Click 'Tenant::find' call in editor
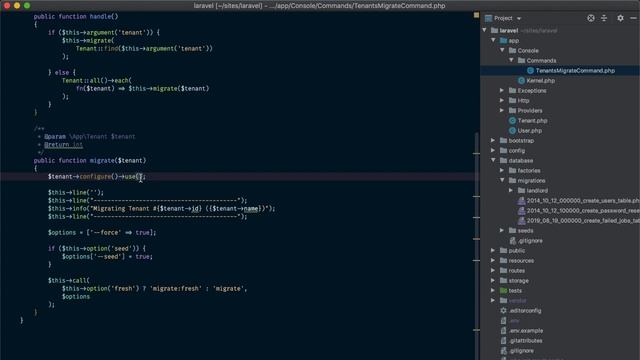 (x=97, y=49)
